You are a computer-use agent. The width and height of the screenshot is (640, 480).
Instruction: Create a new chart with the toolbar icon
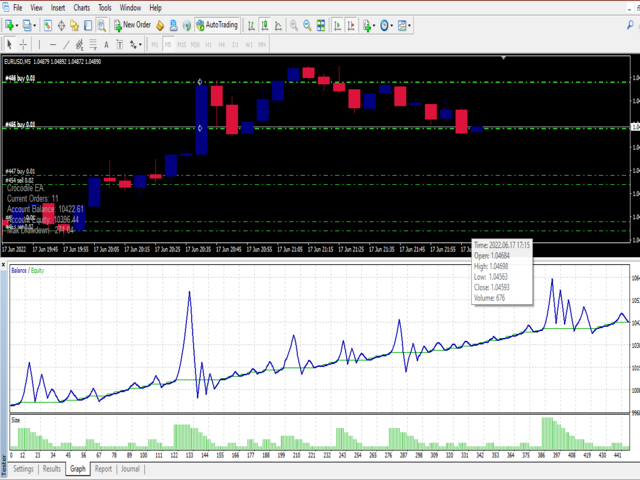9,26
